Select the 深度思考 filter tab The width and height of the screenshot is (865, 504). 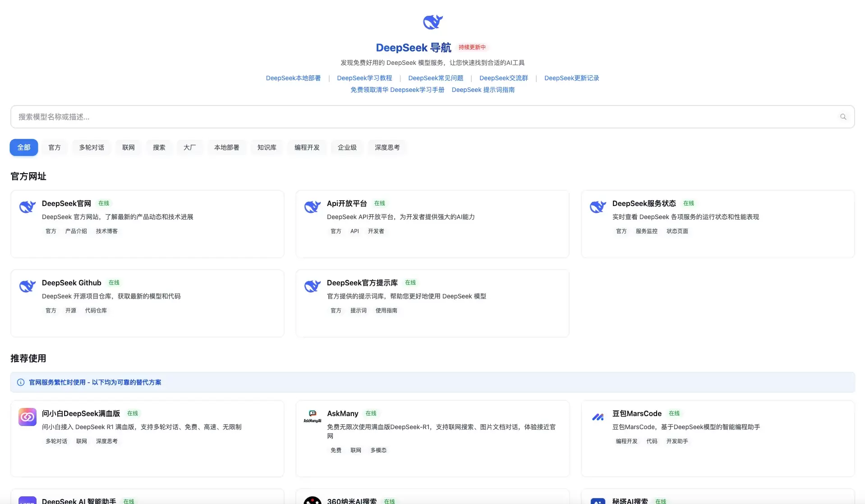pyautogui.click(x=387, y=147)
